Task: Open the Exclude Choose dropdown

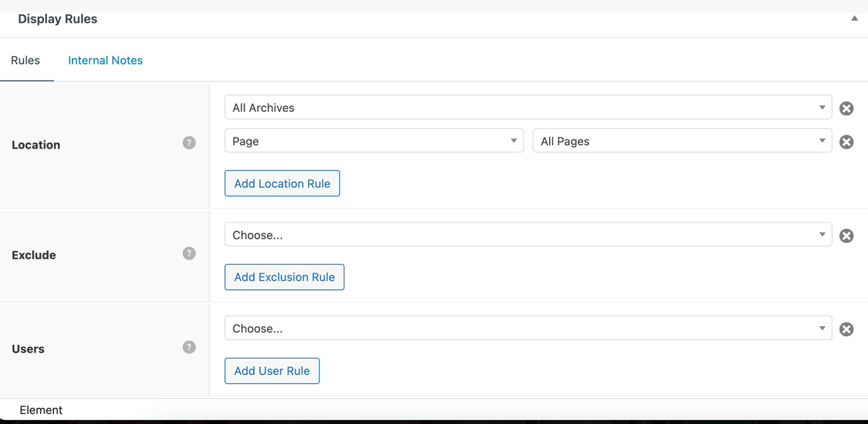Action: [x=527, y=235]
